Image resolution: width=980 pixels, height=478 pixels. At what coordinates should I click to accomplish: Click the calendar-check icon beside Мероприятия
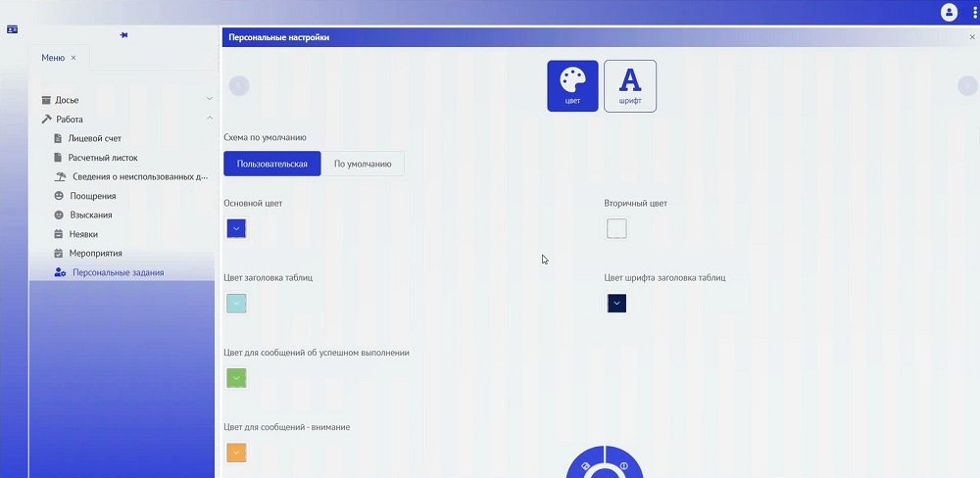59,253
